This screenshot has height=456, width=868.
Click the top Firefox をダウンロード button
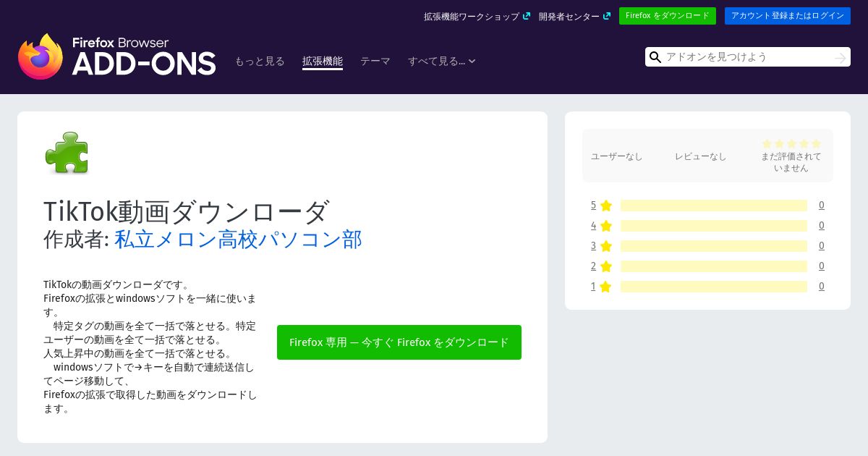click(x=668, y=16)
